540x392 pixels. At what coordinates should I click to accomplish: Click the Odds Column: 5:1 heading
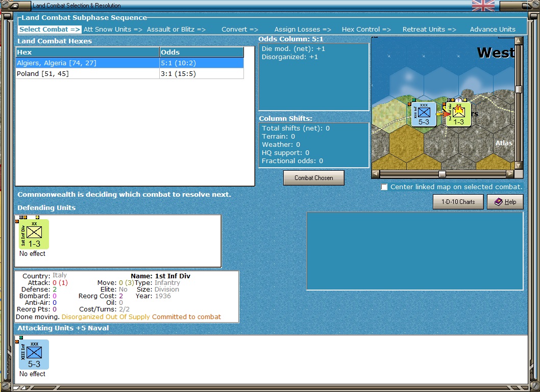click(291, 39)
